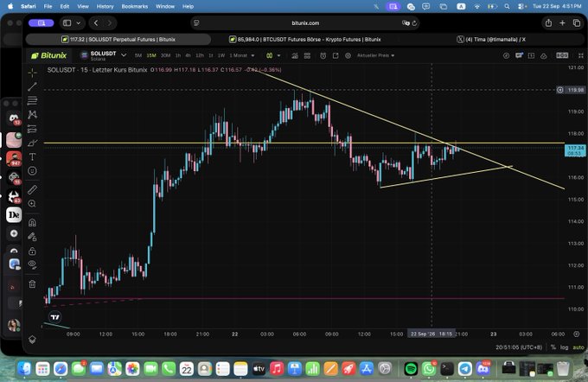
Task: Toggle log scale mode
Action: coord(564,347)
